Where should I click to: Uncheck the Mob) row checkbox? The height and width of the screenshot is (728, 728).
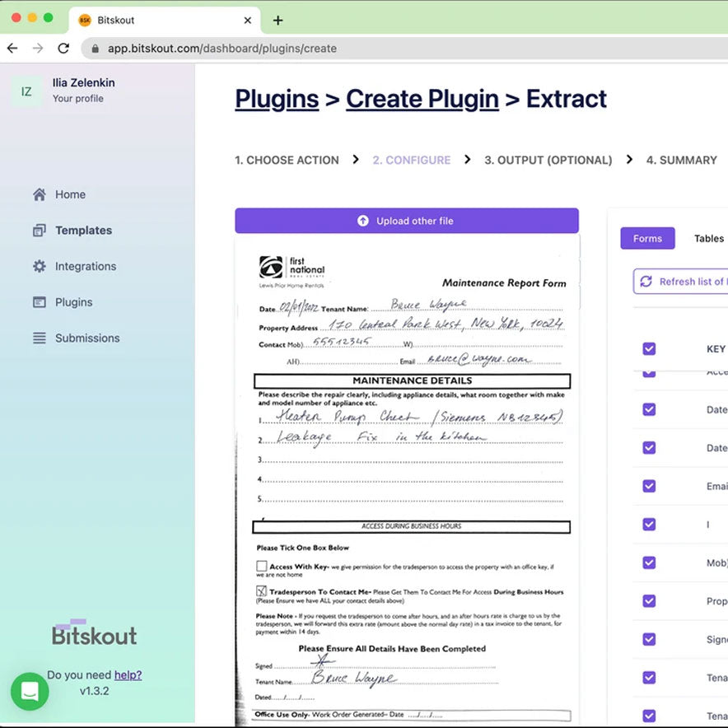(x=649, y=562)
